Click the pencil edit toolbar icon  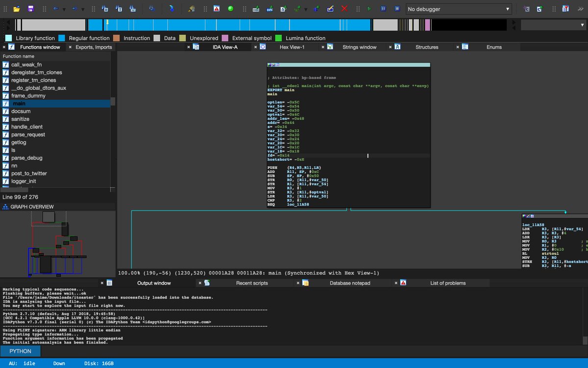(x=330, y=9)
